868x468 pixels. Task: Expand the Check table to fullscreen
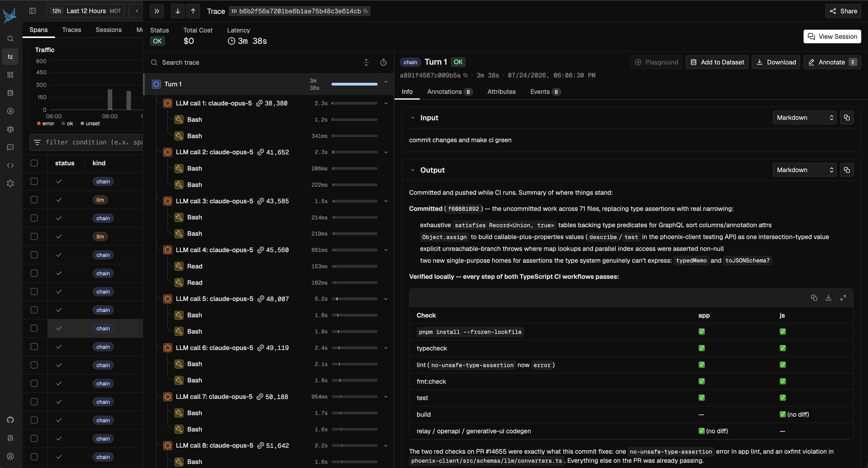tap(843, 298)
